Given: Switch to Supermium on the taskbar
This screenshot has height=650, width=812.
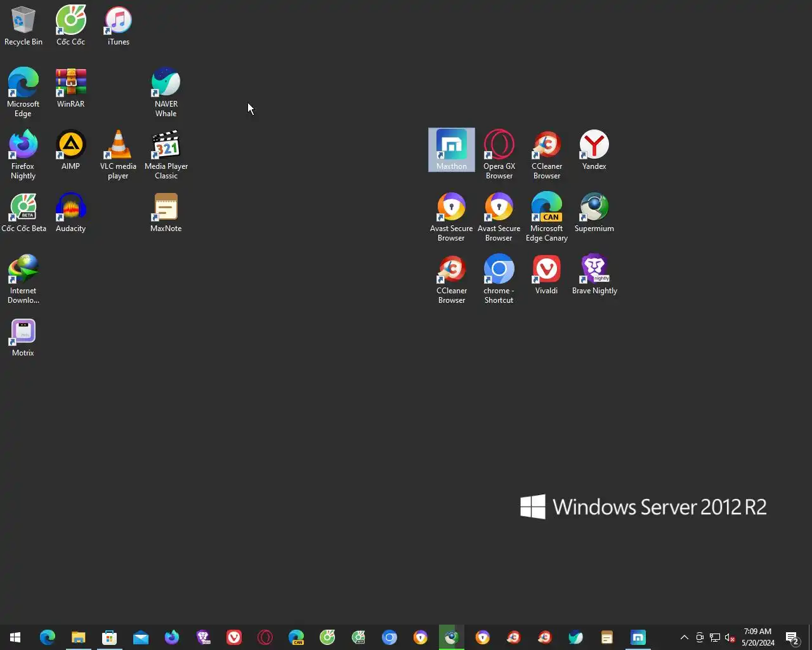Looking at the screenshot, I should coord(452,637).
